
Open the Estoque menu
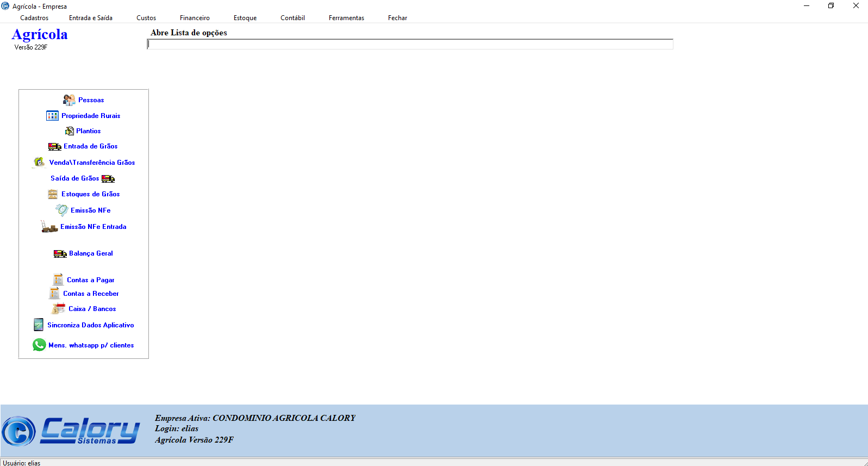(x=245, y=18)
